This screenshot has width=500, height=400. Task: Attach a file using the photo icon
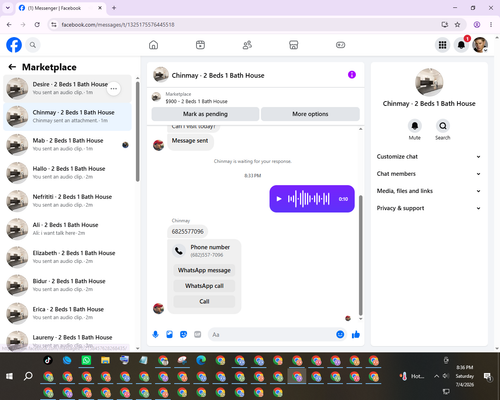[169, 334]
